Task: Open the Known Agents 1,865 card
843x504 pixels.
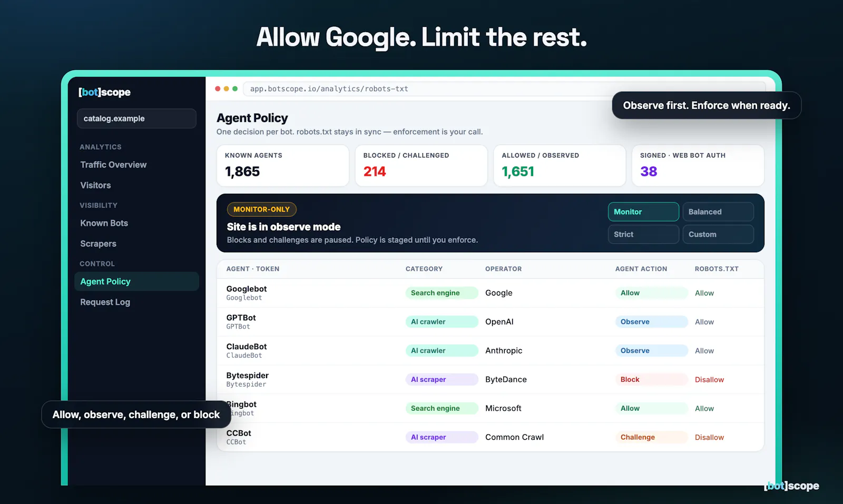Action: click(283, 165)
